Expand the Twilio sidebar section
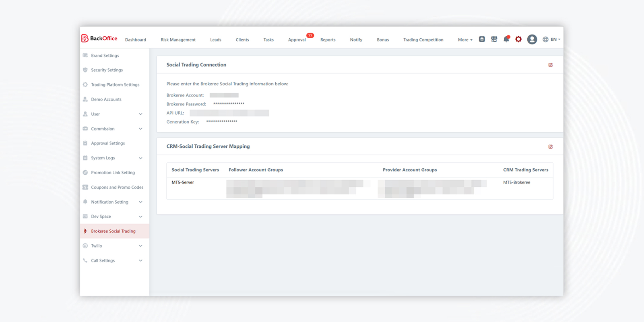644x322 pixels. click(140, 246)
